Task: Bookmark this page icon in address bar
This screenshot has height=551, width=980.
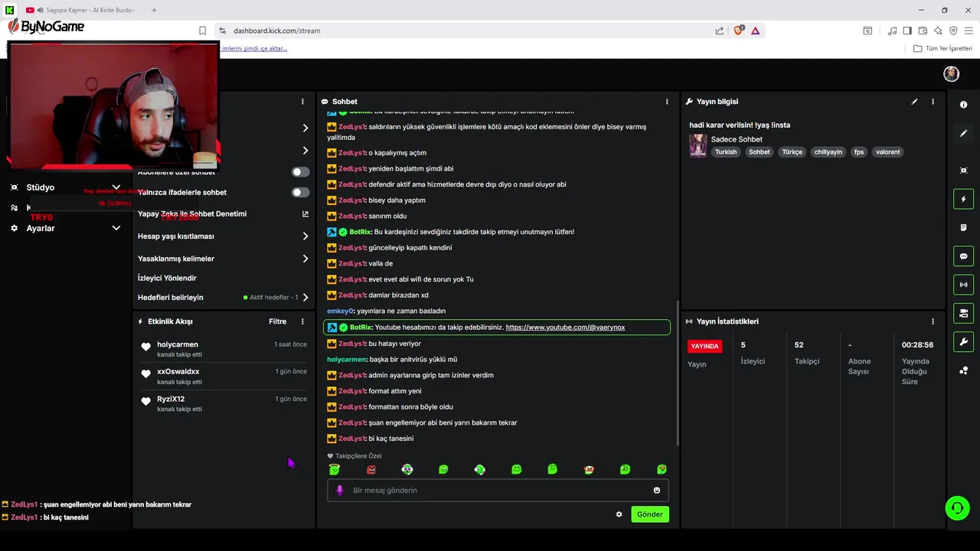Action: (202, 31)
